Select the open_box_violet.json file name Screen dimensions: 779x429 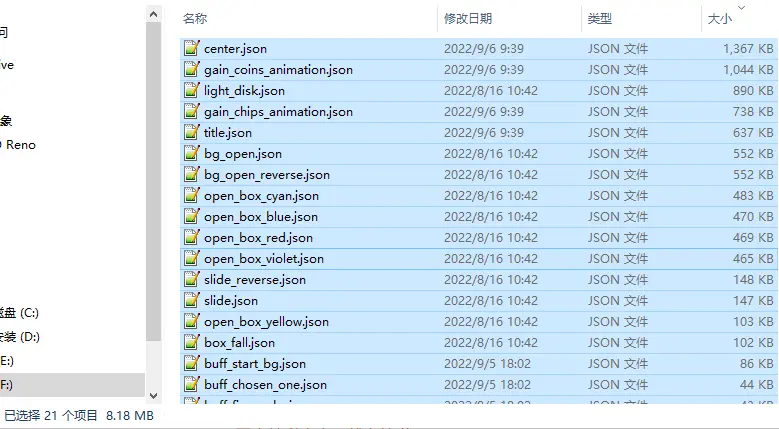[x=263, y=259]
